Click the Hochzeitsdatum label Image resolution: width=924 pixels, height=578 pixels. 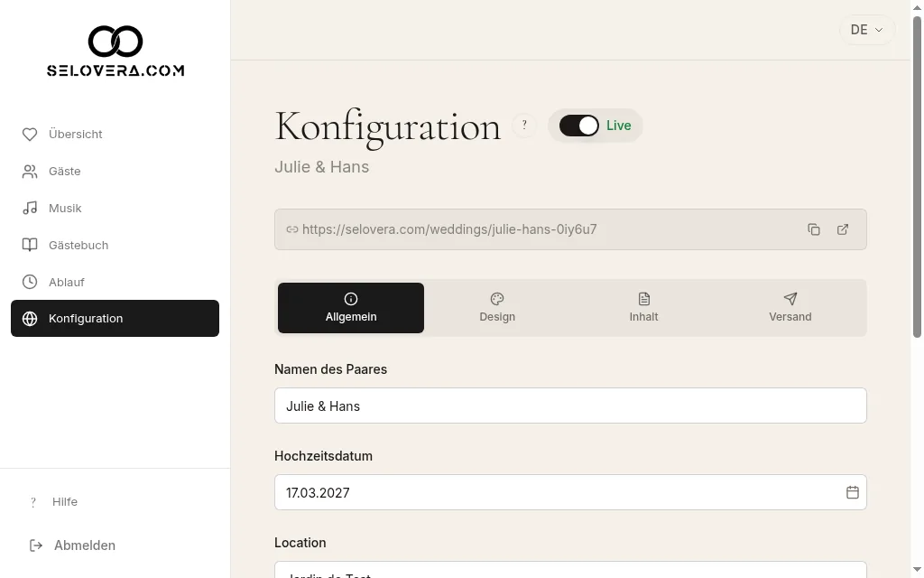(324, 456)
